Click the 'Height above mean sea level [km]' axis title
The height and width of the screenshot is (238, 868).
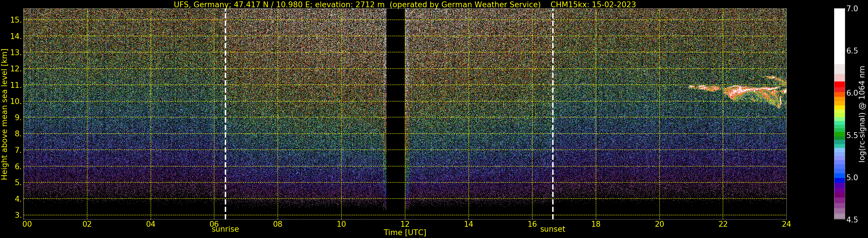(4, 114)
